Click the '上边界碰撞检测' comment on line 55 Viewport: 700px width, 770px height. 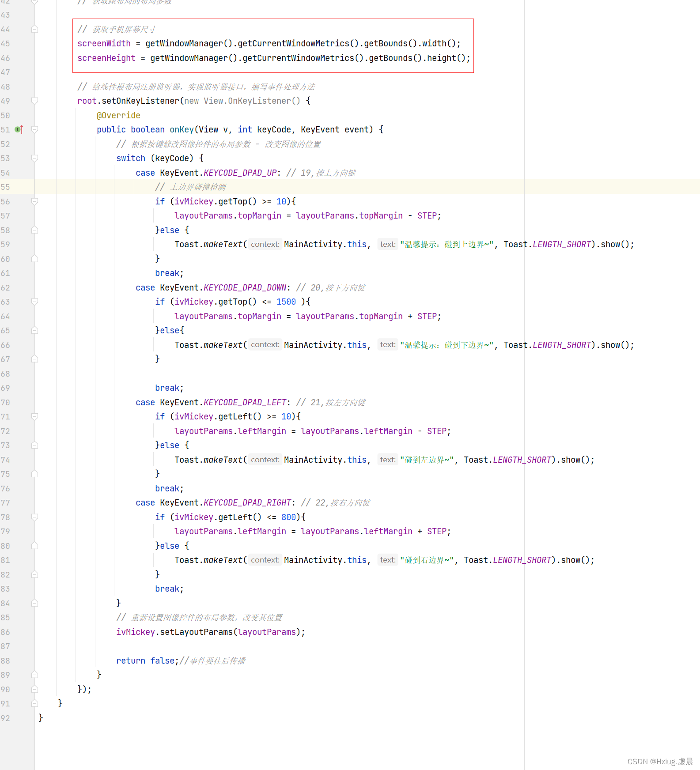[x=191, y=187]
